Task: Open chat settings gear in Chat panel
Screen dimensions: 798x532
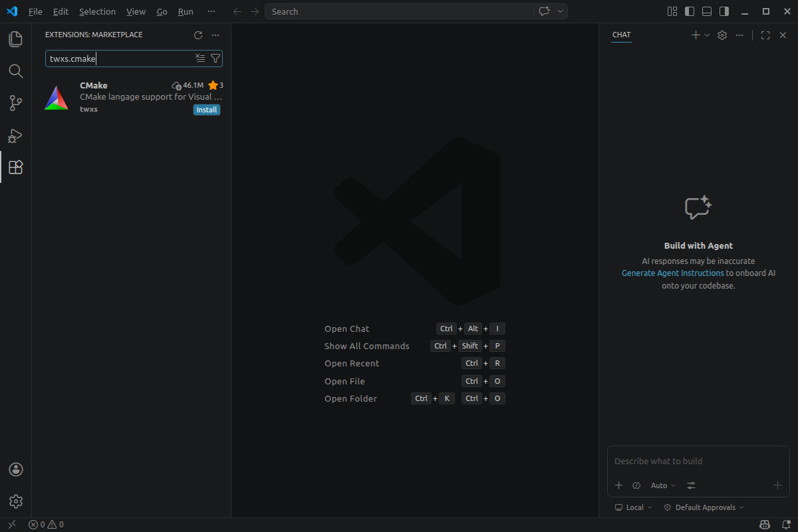Action: 722,35
